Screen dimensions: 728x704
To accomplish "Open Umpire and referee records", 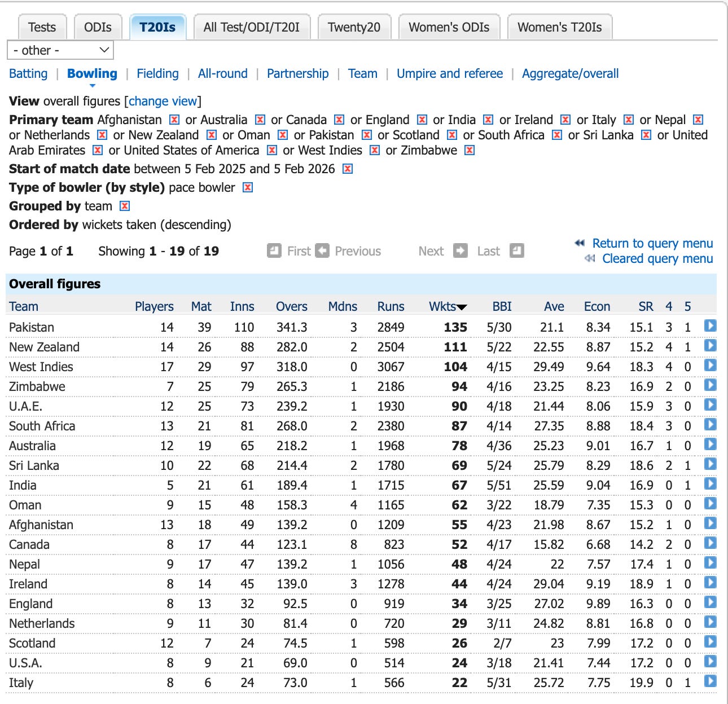I will tap(450, 73).
